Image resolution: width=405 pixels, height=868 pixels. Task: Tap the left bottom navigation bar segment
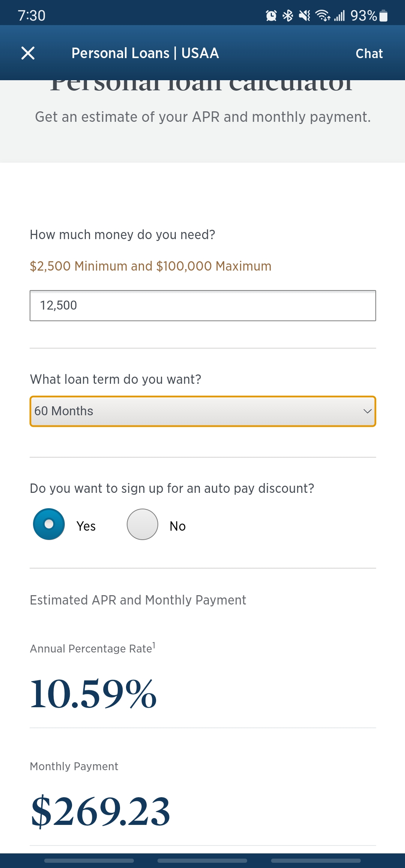(89, 861)
